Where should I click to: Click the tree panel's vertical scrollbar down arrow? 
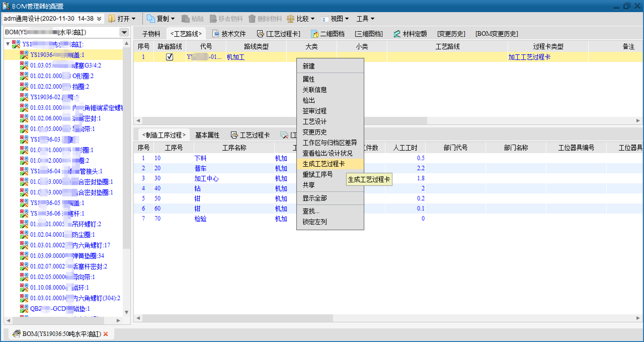pyautogui.click(x=127, y=312)
